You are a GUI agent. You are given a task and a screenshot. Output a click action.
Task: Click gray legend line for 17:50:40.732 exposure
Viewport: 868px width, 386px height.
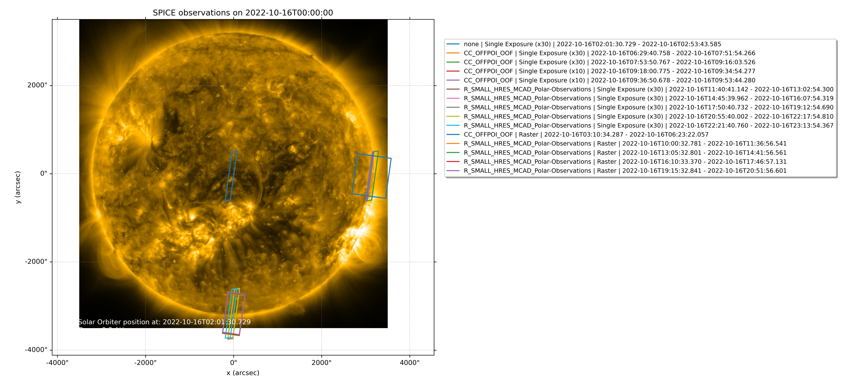click(x=453, y=108)
